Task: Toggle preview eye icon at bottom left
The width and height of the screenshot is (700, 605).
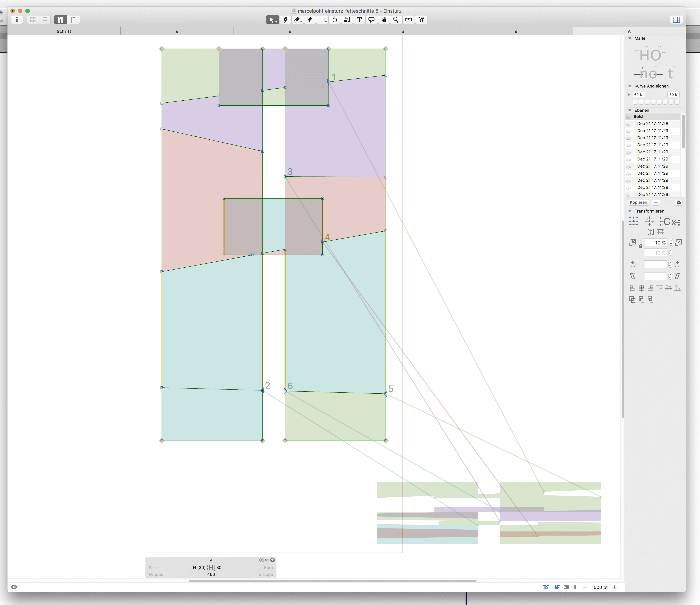Action: 14,587
